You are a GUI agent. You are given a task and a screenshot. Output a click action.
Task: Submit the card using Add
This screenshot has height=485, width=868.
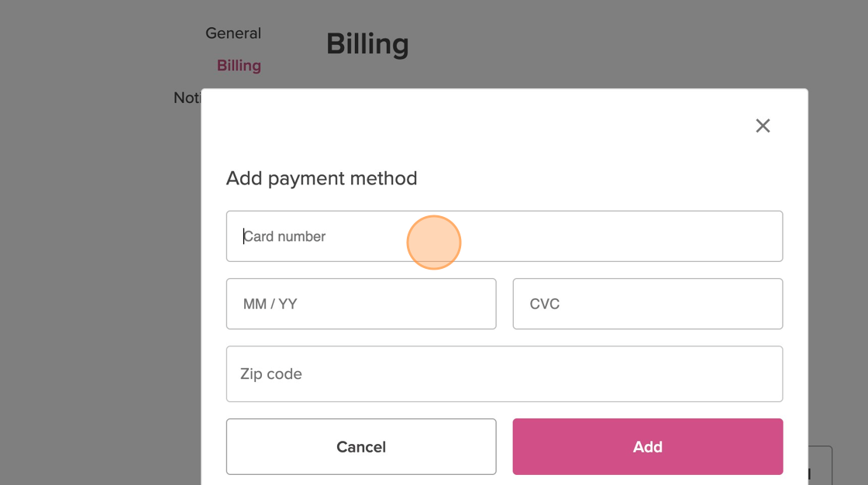(x=647, y=447)
